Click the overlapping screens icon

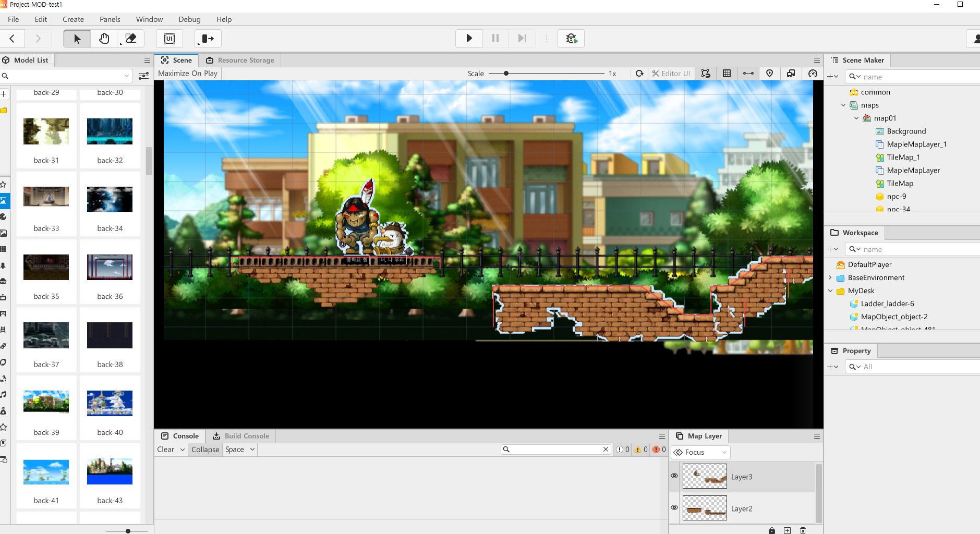click(x=791, y=74)
